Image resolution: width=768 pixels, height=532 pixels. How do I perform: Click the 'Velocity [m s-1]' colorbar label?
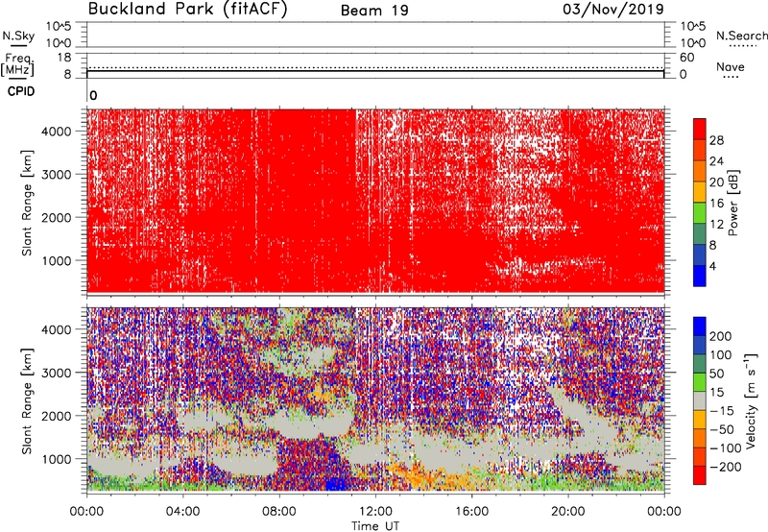click(750, 400)
